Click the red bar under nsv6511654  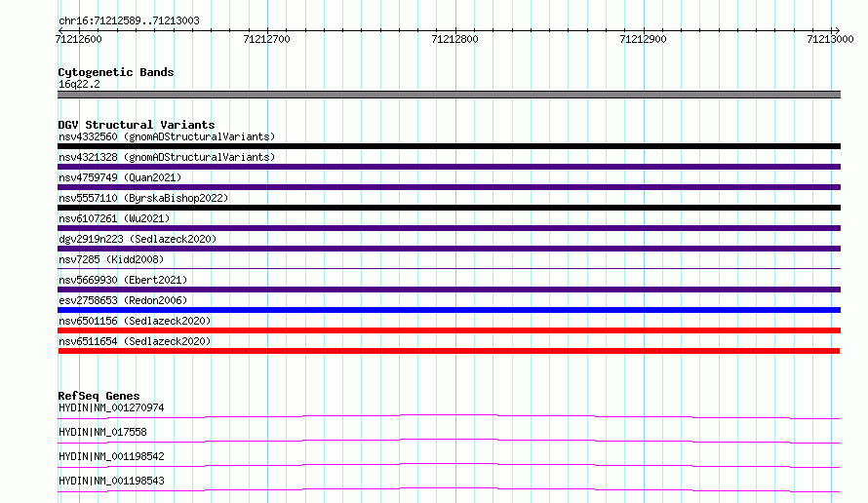coord(449,351)
